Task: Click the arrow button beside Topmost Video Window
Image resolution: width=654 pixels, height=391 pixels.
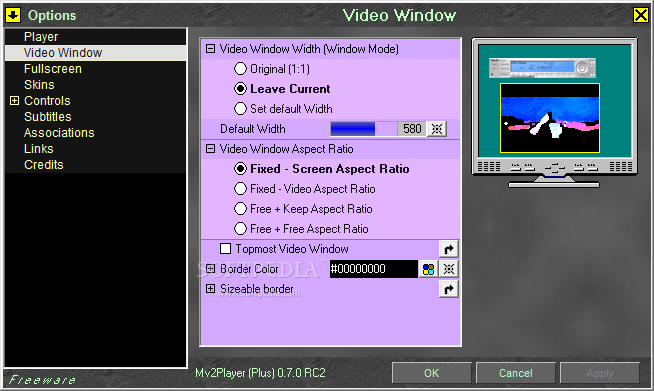Action: pyautogui.click(x=449, y=249)
